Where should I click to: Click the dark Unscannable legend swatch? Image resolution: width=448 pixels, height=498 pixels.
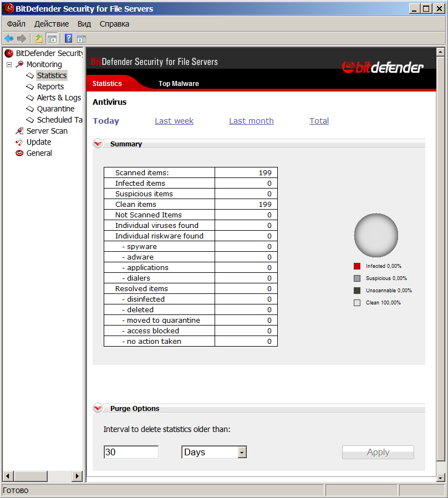[x=357, y=290]
